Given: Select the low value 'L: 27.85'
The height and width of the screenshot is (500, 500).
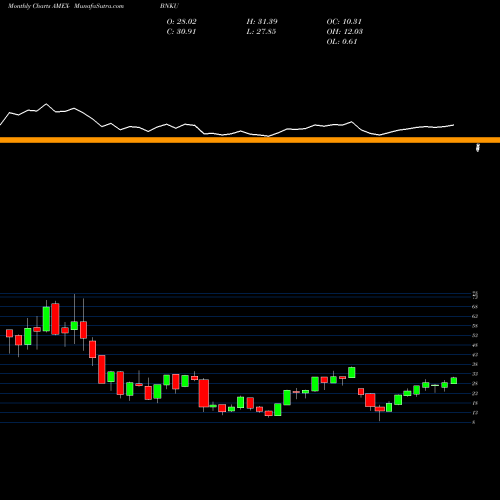Looking at the screenshot, I should tap(261, 32).
